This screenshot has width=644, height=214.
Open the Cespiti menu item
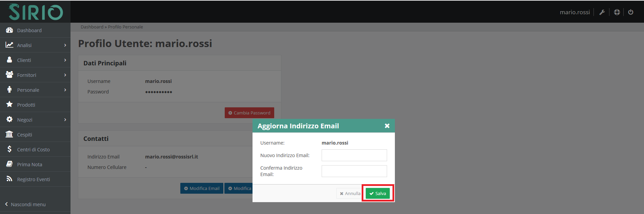point(35,134)
